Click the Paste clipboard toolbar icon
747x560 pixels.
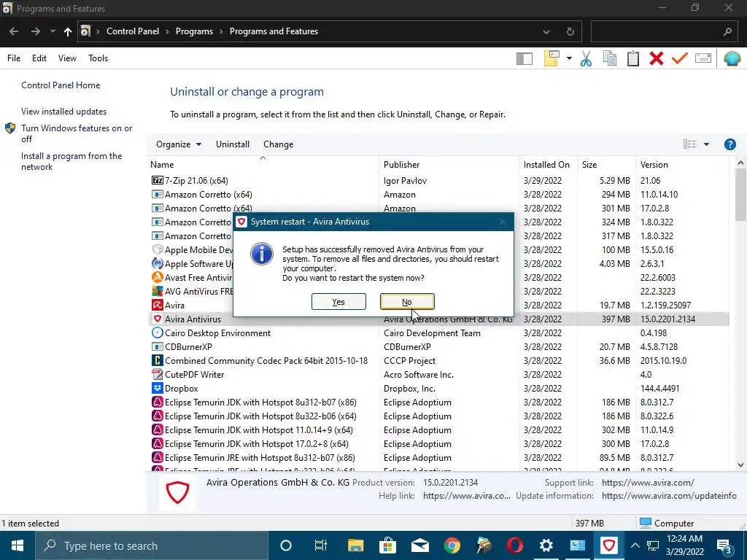pos(633,58)
